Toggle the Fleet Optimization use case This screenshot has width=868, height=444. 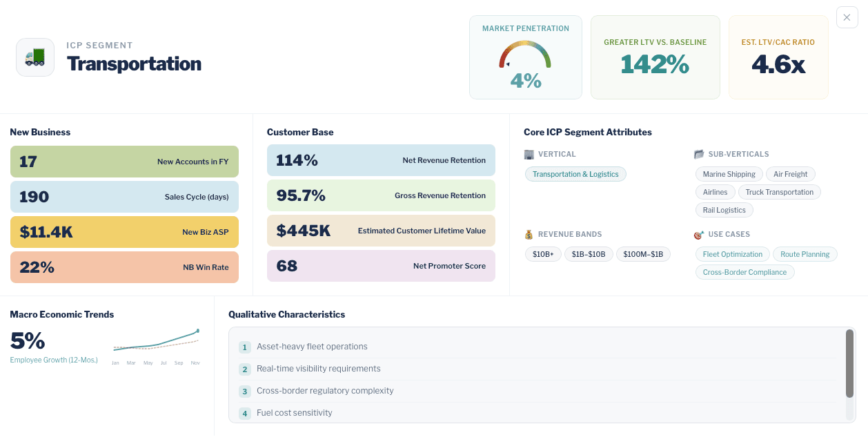pos(733,254)
